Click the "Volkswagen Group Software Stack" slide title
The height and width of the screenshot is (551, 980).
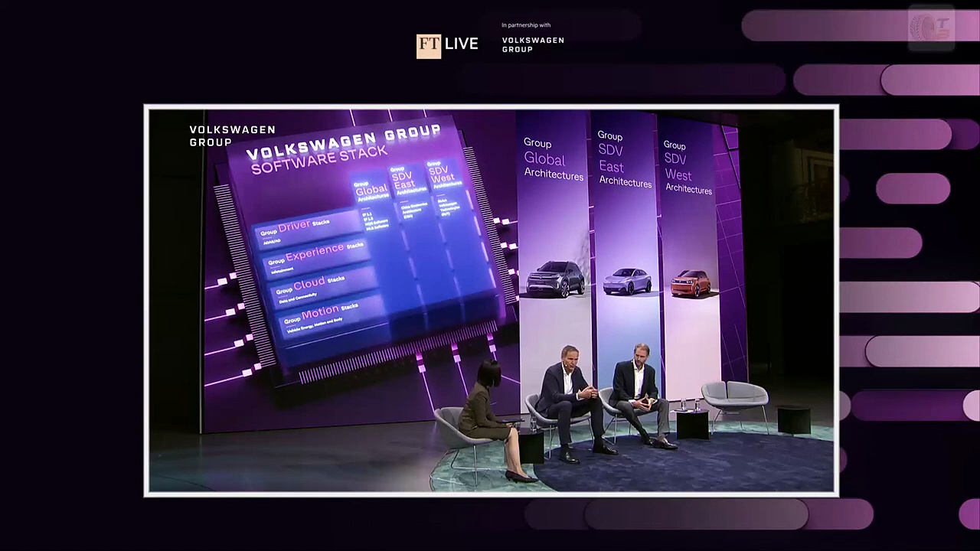click(343, 148)
